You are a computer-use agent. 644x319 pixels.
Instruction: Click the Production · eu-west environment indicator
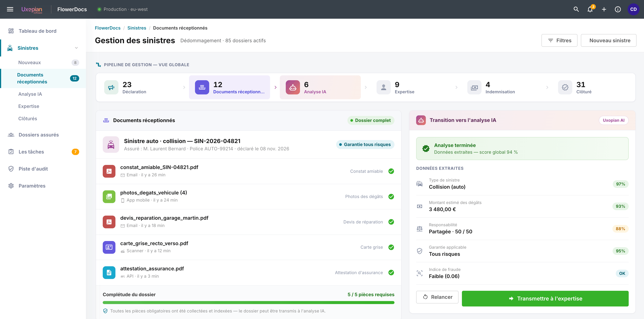tap(122, 9)
